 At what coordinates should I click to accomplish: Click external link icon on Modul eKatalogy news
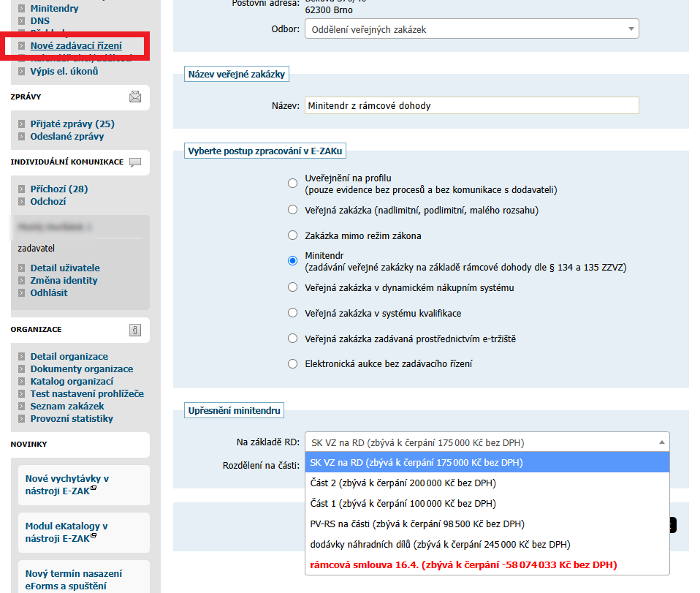click(94, 535)
